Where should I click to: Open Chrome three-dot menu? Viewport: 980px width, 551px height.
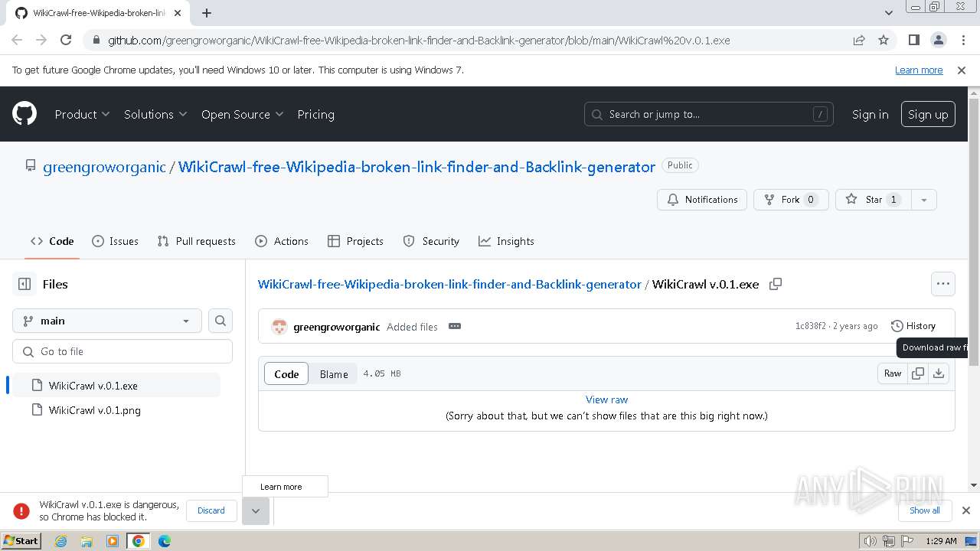[963, 40]
